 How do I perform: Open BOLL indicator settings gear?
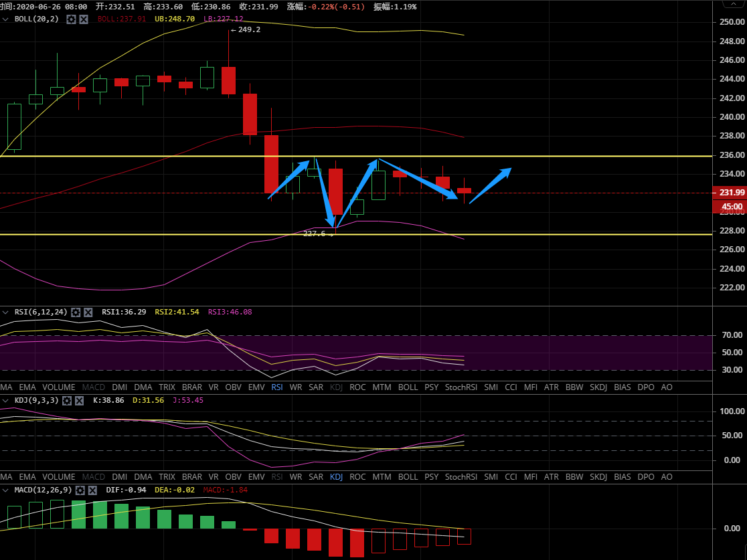point(72,19)
